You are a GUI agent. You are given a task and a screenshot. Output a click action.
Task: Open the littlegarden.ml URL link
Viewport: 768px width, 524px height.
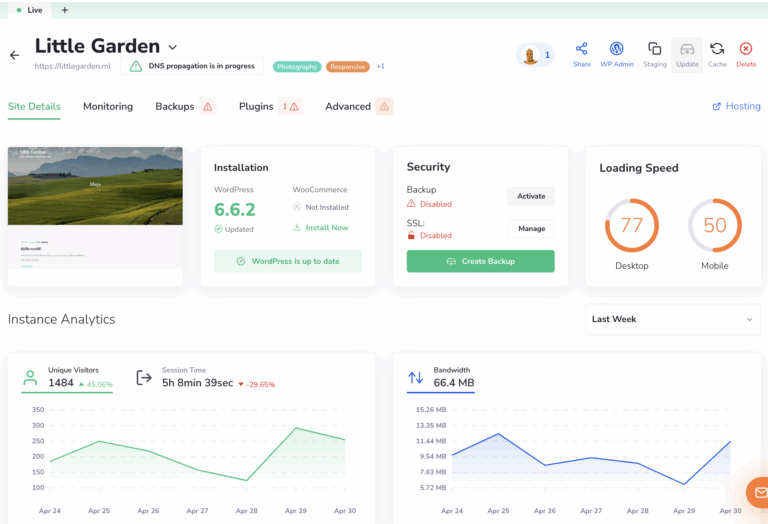click(x=72, y=66)
